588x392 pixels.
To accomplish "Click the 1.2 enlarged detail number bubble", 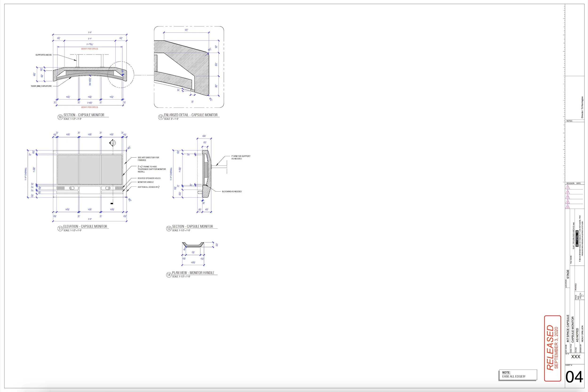I will point(161,117).
